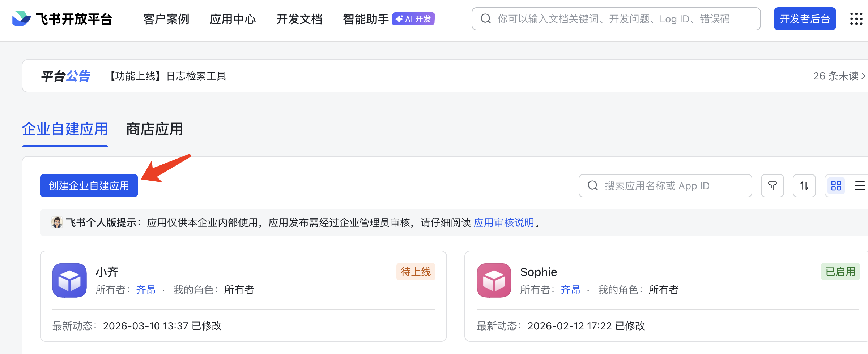Click the AI 开发 badge

pyautogui.click(x=413, y=19)
